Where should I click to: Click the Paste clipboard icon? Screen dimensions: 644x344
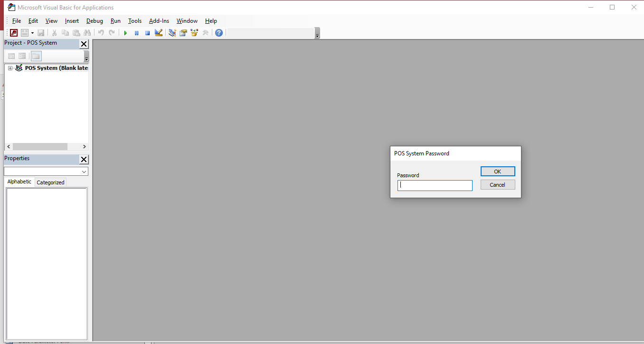coord(76,33)
